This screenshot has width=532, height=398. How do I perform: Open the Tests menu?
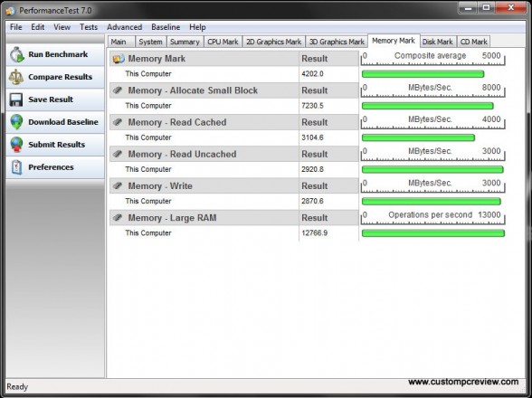(x=89, y=27)
